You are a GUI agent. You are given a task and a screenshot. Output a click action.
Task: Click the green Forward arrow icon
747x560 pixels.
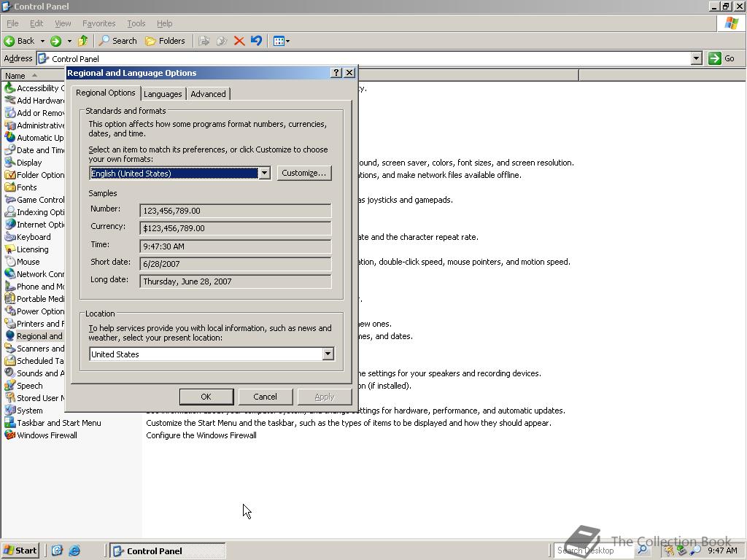(55, 41)
